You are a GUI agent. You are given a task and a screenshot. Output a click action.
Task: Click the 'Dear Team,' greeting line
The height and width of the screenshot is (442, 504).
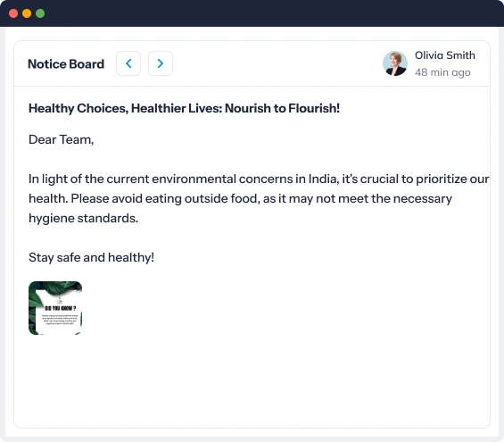(x=61, y=139)
